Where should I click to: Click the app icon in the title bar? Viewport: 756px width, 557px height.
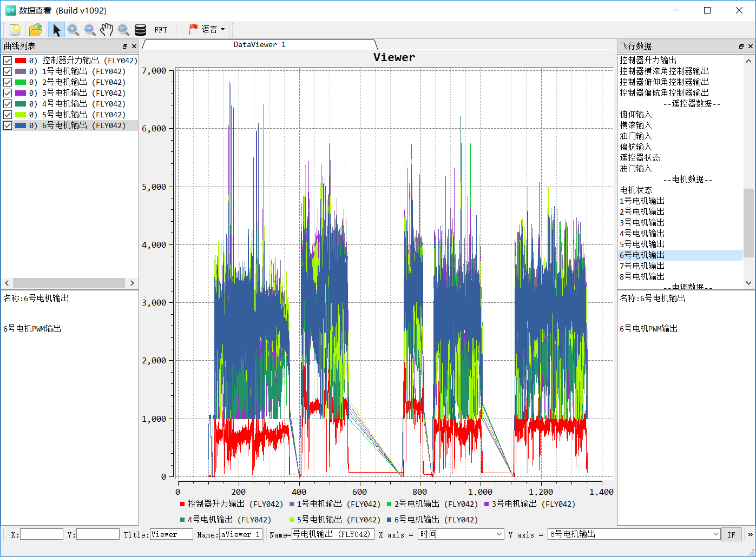(10, 10)
